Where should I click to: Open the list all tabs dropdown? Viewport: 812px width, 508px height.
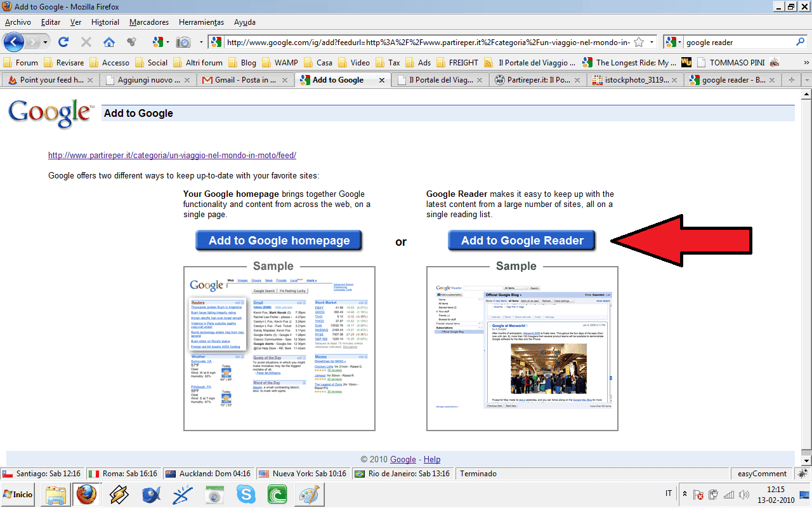[806, 80]
